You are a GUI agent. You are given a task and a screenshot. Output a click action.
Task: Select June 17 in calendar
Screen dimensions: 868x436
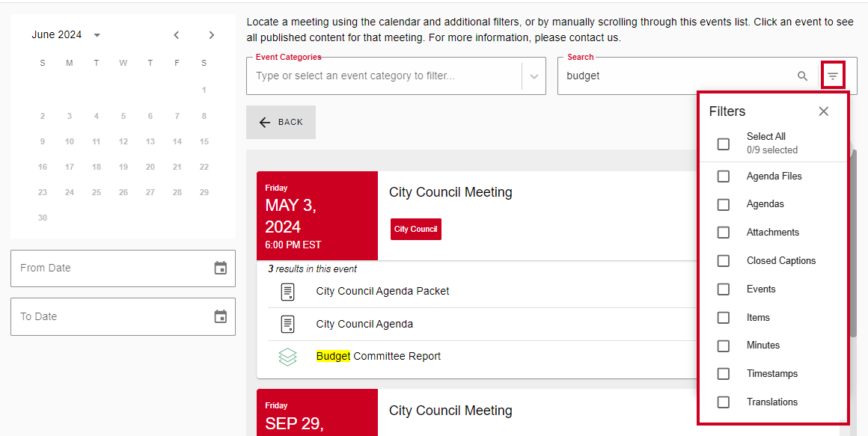click(x=69, y=167)
